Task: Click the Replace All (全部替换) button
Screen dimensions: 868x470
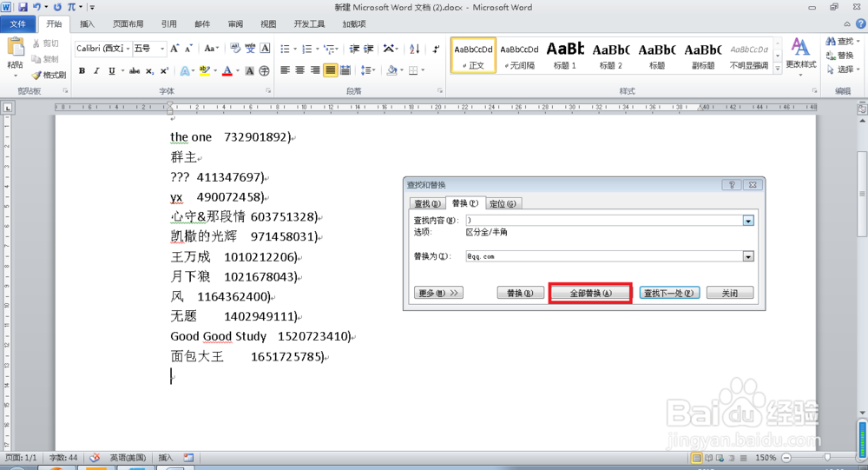Action: 590,293
